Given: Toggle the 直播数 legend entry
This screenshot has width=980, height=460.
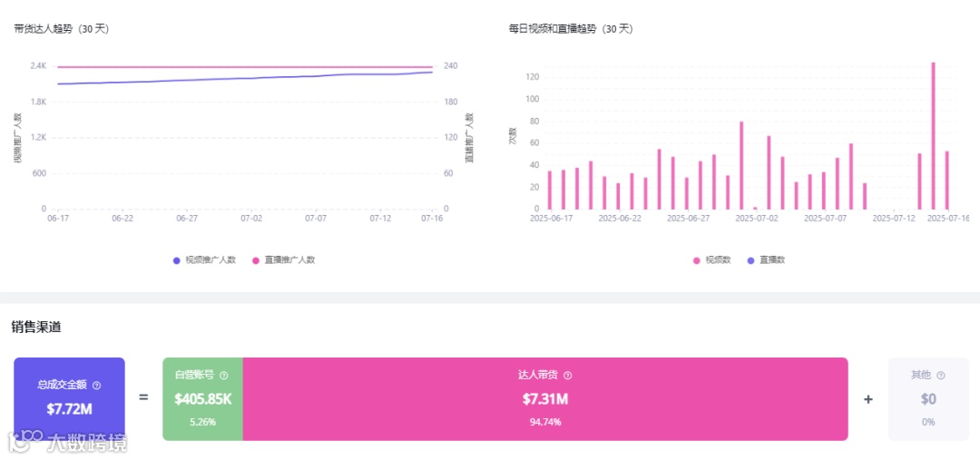Looking at the screenshot, I should click(766, 260).
